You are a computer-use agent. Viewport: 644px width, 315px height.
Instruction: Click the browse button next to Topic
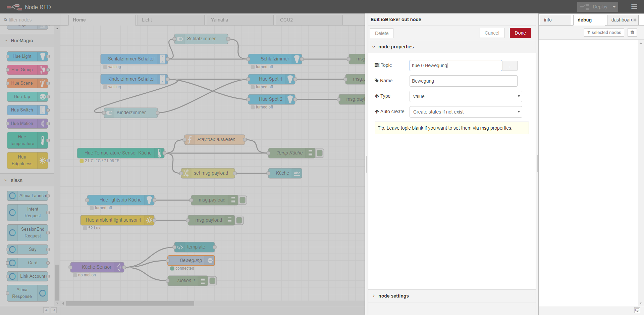(x=510, y=65)
